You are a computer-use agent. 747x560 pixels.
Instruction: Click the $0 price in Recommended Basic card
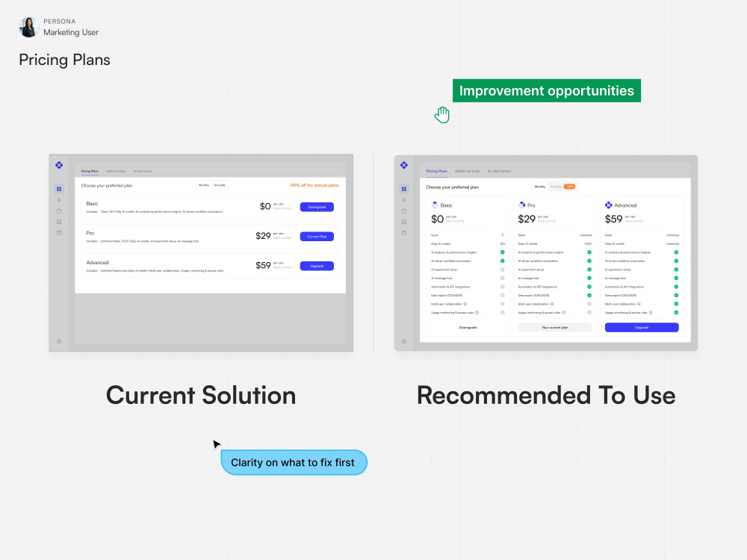pos(437,219)
